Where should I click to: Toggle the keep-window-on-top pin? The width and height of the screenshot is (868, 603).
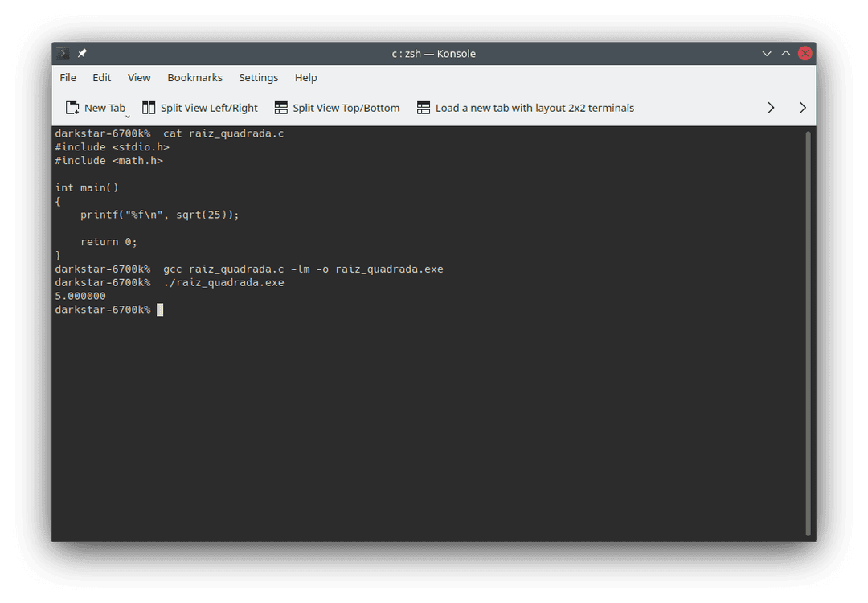(x=80, y=53)
